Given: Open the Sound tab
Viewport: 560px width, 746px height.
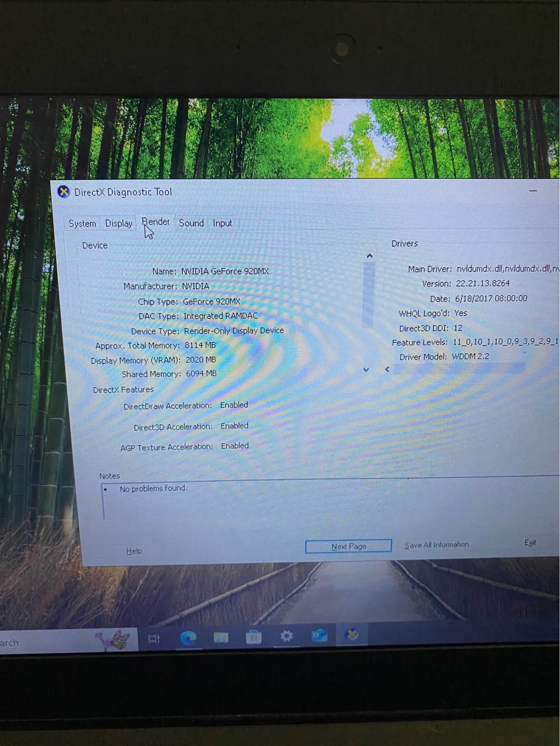Looking at the screenshot, I should pos(191,223).
